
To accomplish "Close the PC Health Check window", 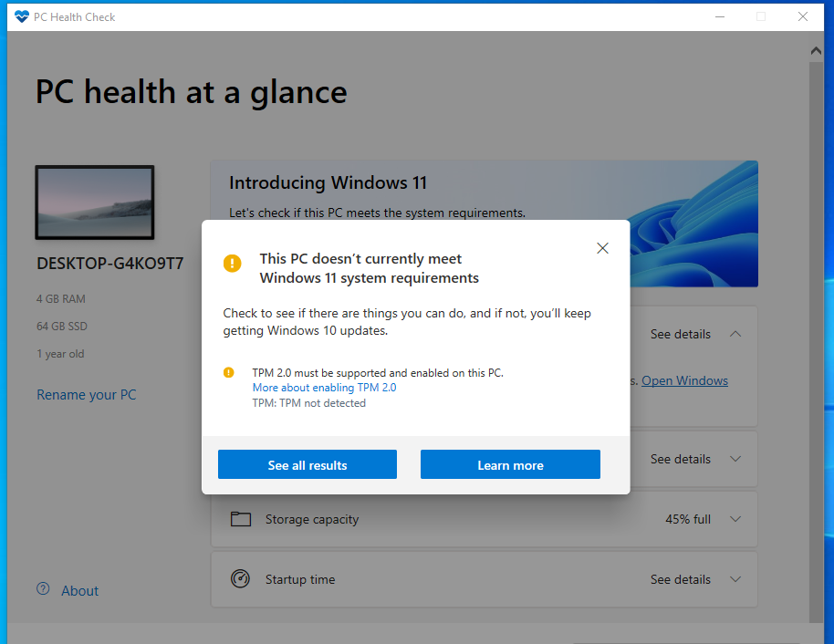I will tap(803, 16).
